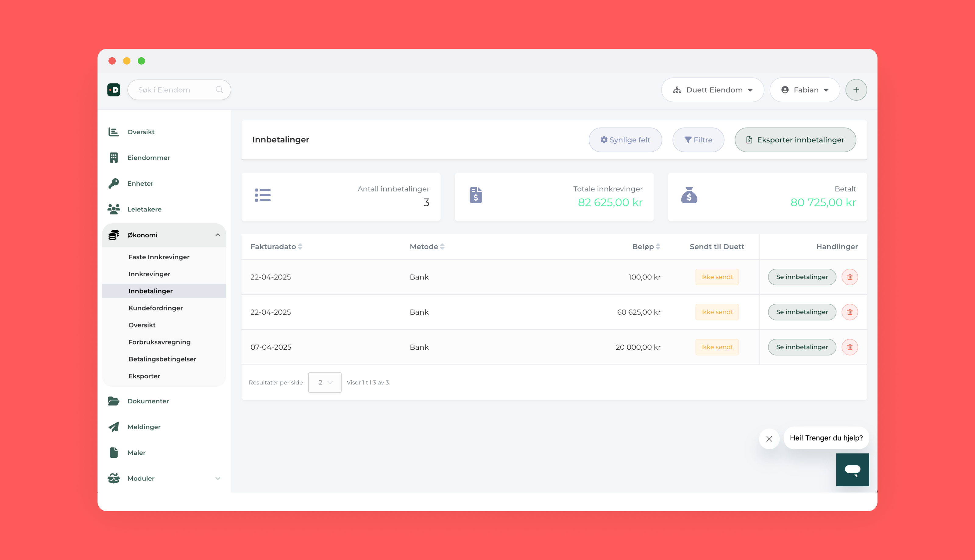Image resolution: width=975 pixels, height=560 pixels.
Task: Open the chat widget icon
Action: (x=852, y=469)
